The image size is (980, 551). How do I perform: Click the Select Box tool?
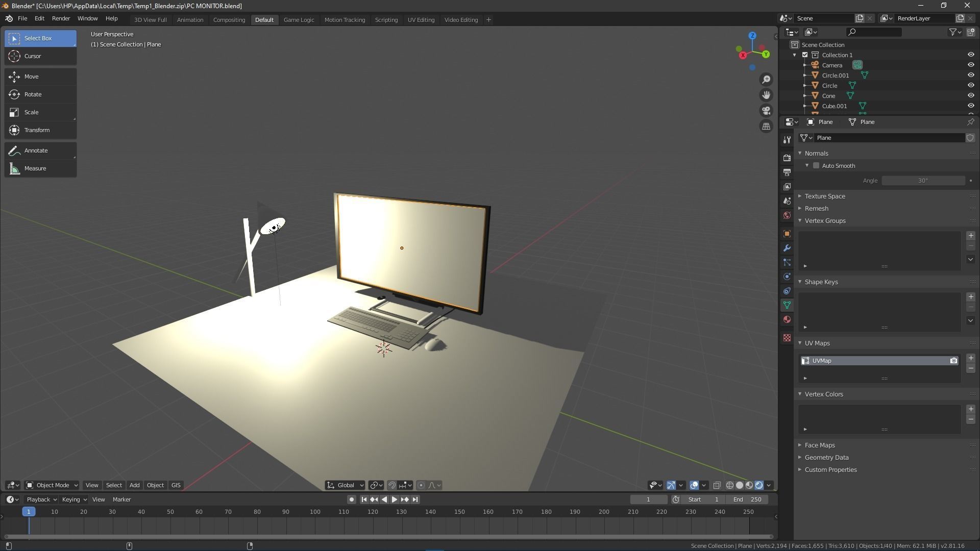[x=41, y=38]
